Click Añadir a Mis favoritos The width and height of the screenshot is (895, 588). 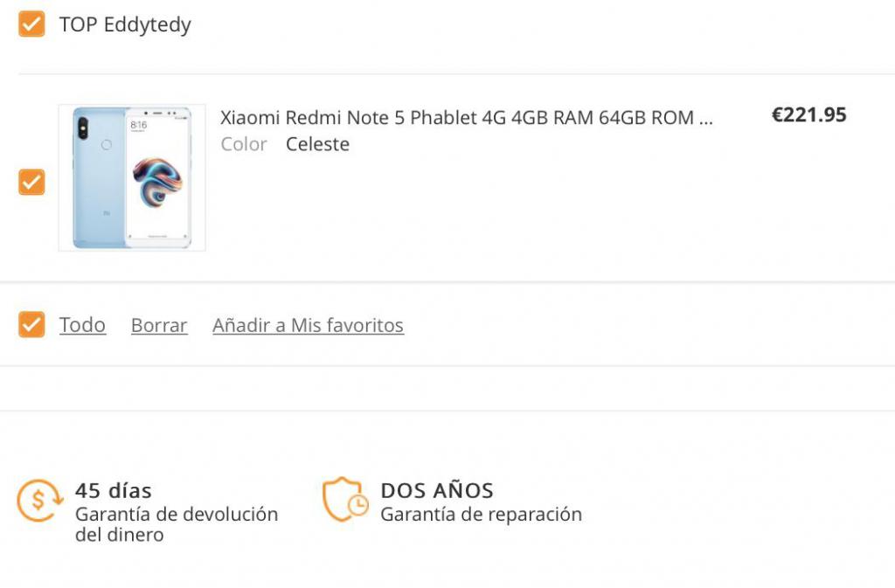point(309,325)
